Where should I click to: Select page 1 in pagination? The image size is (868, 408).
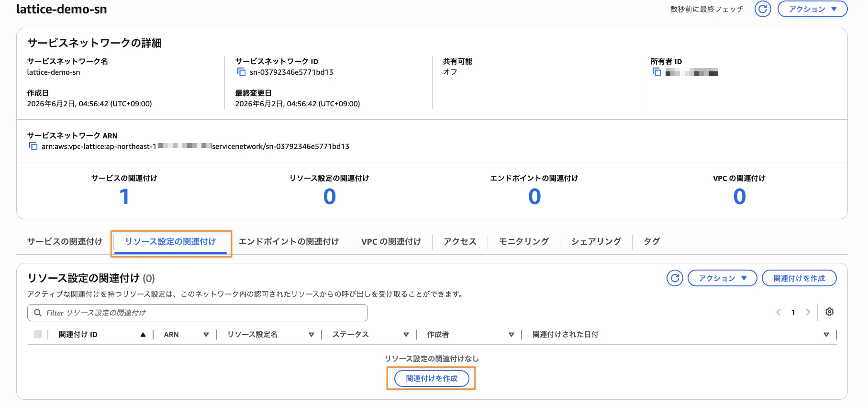(x=793, y=312)
